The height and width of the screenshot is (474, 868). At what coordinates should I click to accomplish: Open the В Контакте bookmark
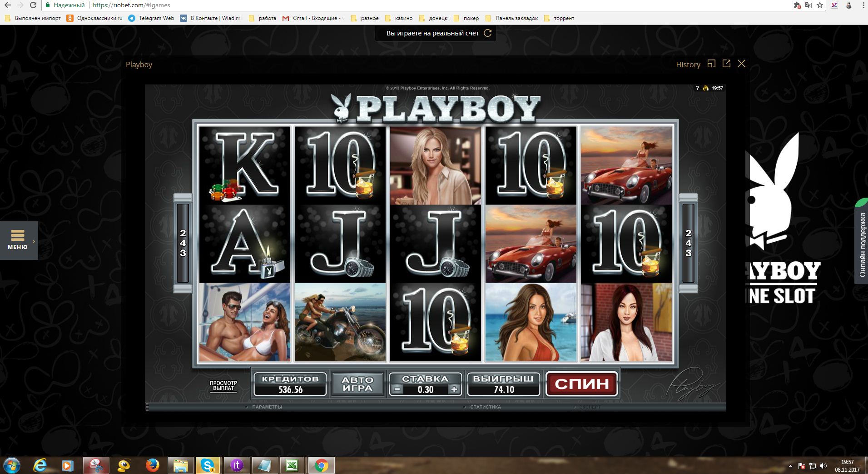point(211,18)
